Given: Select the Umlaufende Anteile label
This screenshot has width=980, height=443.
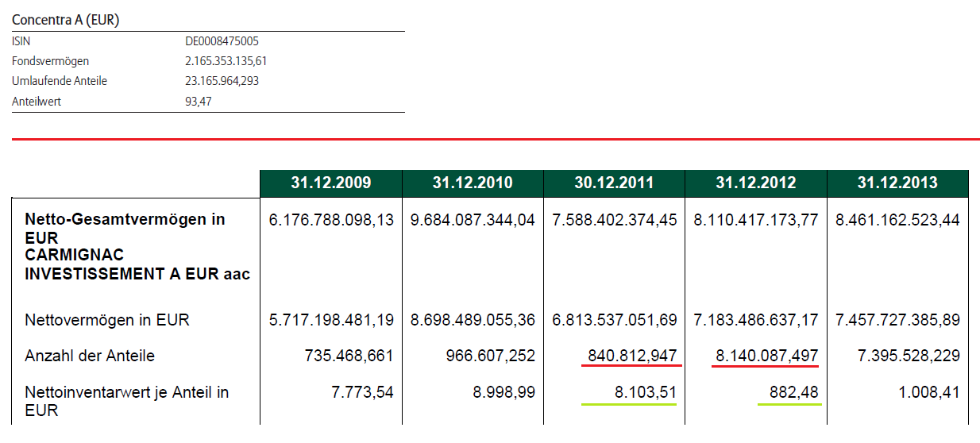Looking at the screenshot, I should click(x=60, y=81).
